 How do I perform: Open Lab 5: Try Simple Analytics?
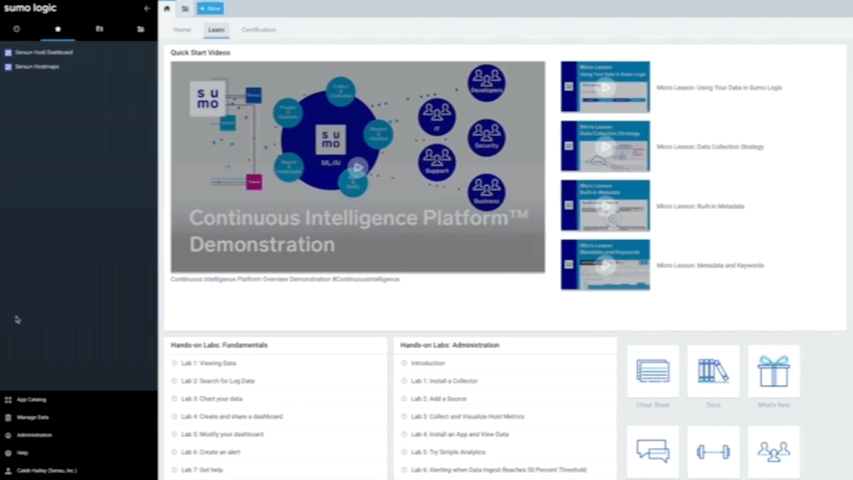tap(448, 452)
